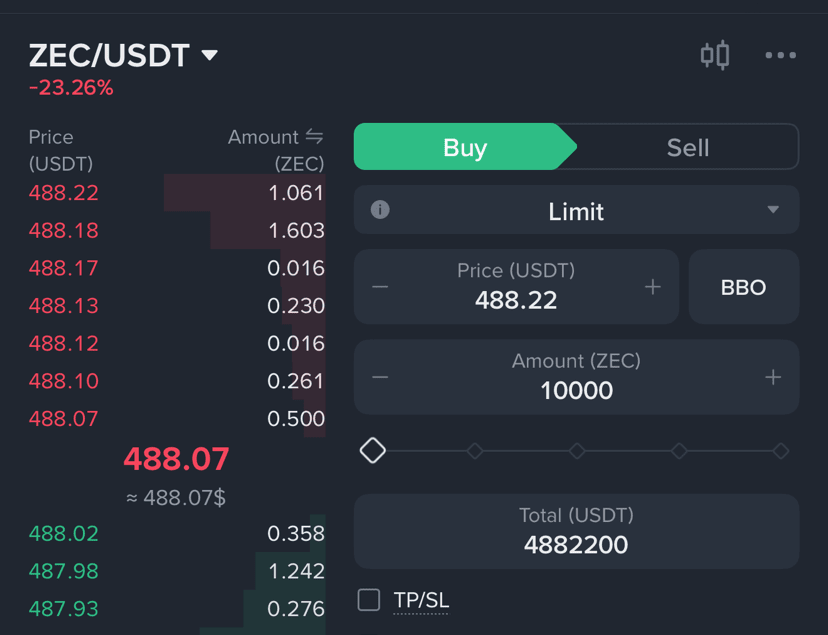Enable the TP/SL checkbox

pyautogui.click(x=369, y=600)
